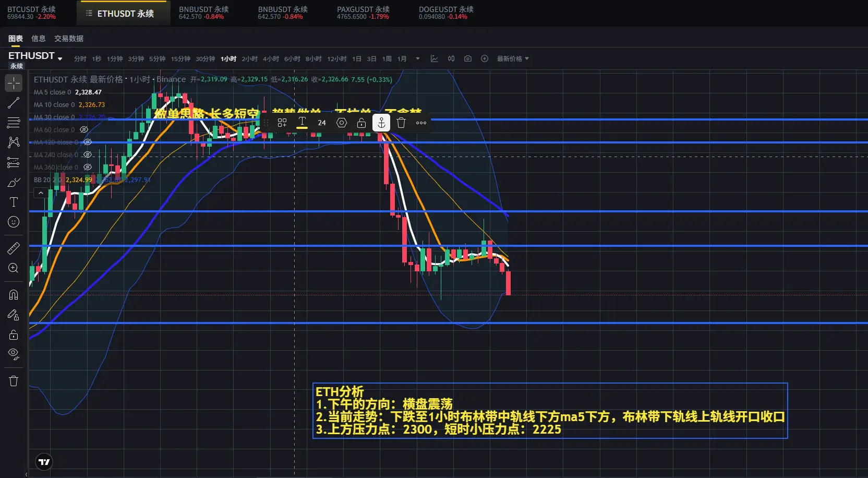Switch to the DOGEUSDT 永续 tab
868x478 pixels.
(446, 13)
